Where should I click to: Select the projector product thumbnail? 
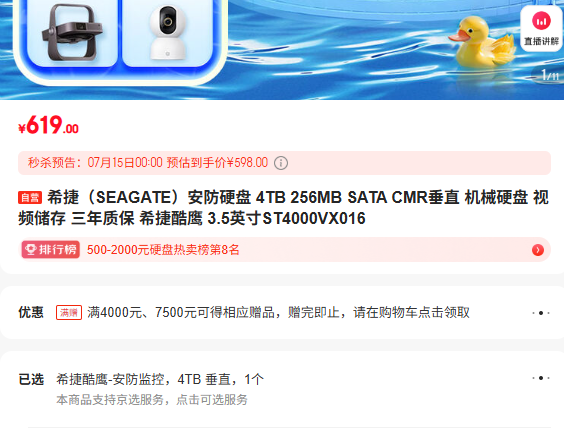72,33
